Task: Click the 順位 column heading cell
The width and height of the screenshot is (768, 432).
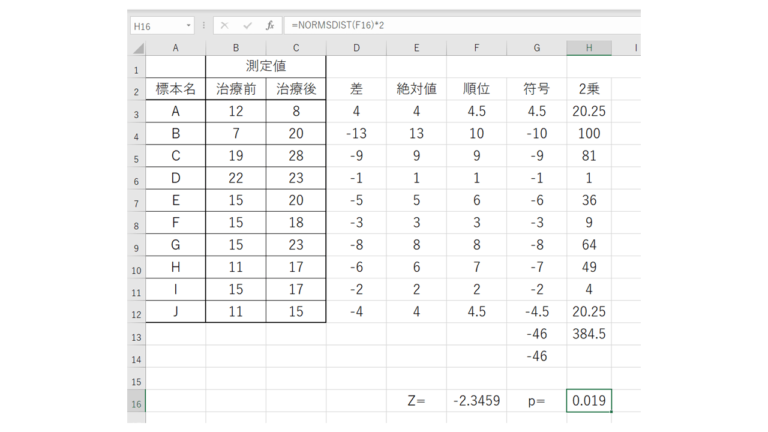Action: click(x=476, y=89)
